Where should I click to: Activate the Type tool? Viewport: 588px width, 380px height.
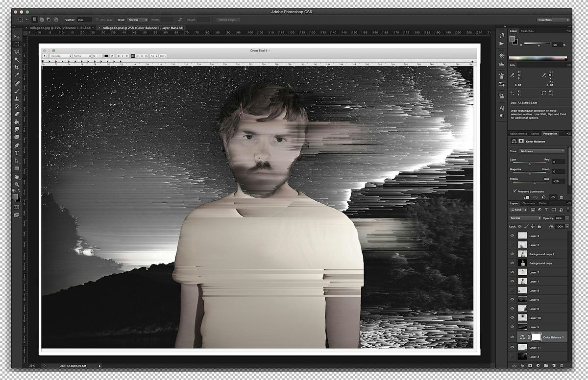pos(17,153)
